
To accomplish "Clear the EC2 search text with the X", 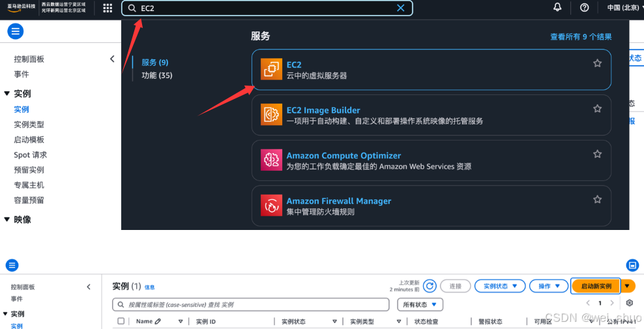I will coord(400,8).
